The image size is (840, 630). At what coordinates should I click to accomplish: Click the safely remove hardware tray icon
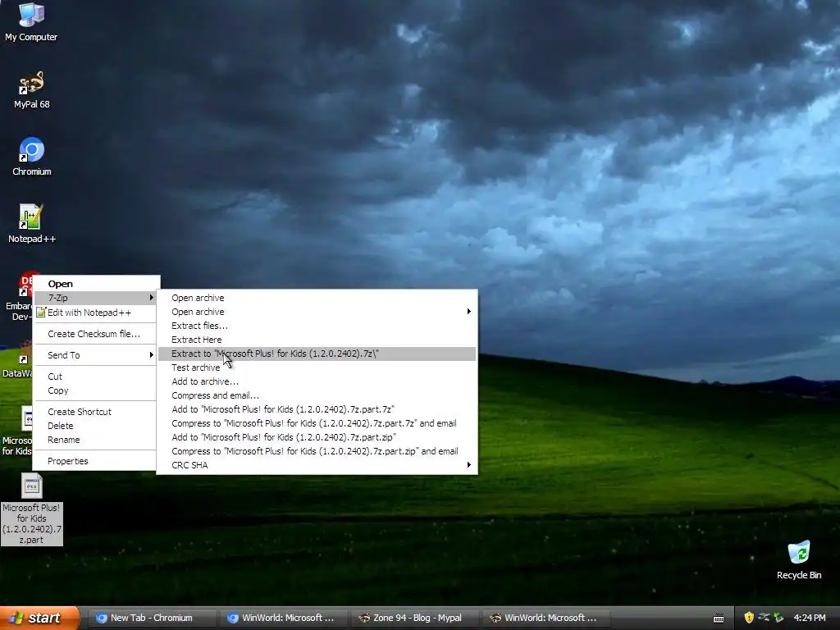tap(778, 618)
